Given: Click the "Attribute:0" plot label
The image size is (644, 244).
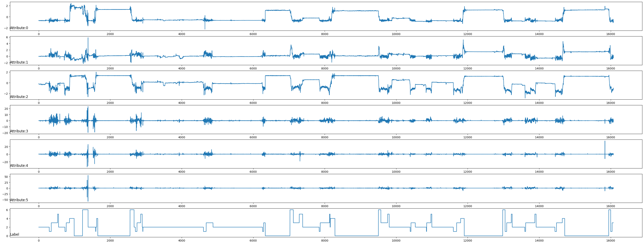Looking at the screenshot, I should (x=19, y=28).
